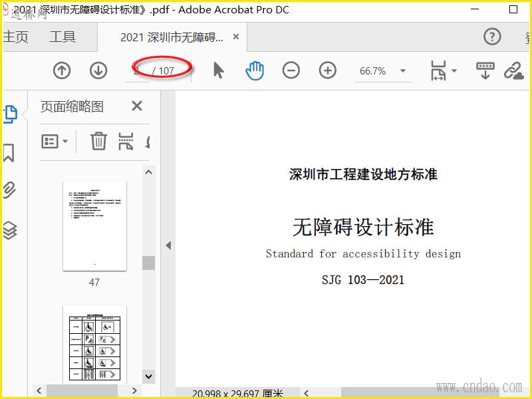The height and width of the screenshot is (399, 532).
Task: Switch to the 主页 tab
Action: click(x=15, y=37)
